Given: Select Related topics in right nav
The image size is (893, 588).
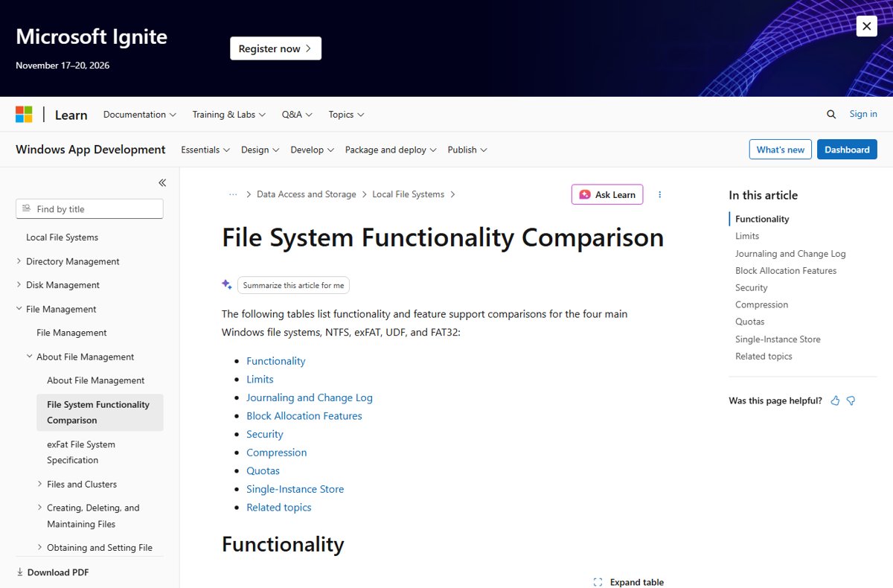Looking at the screenshot, I should click(764, 357).
